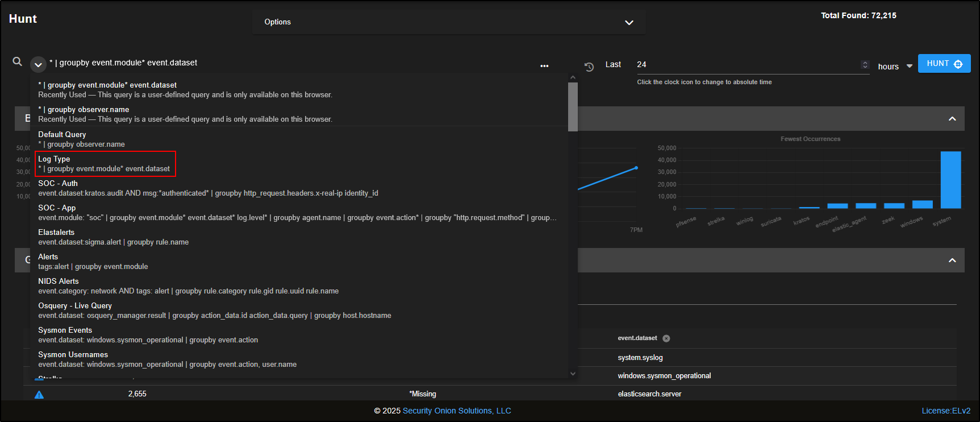Image resolution: width=980 pixels, height=422 pixels.
Task: Collapse the query list with the chevron button
Action: pyautogui.click(x=38, y=64)
